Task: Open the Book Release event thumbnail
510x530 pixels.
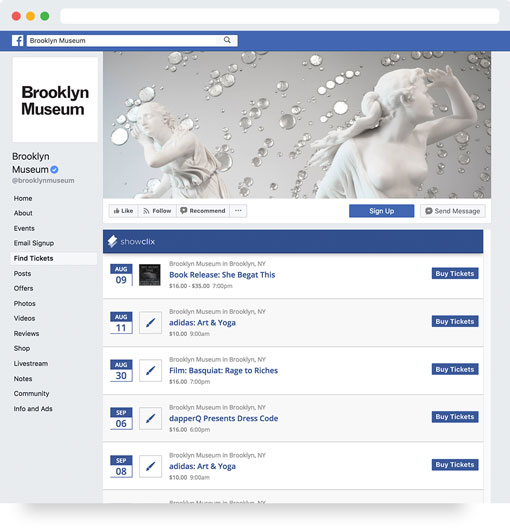Action: [x=150, y=274]
